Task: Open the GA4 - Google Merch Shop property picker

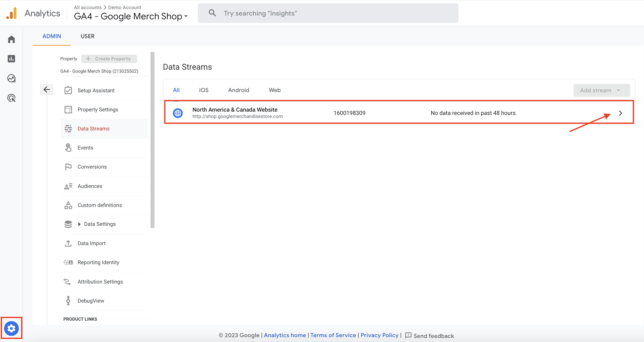Action: point(131,16)
